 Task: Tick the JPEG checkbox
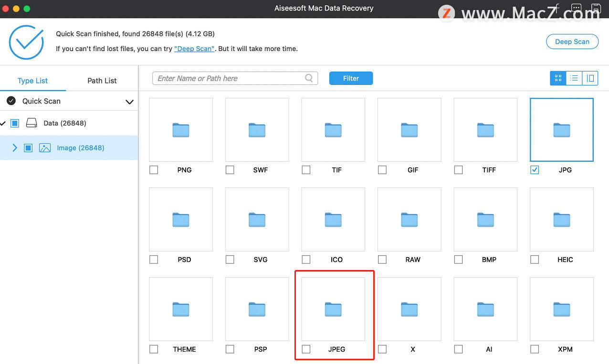[306, 349]
